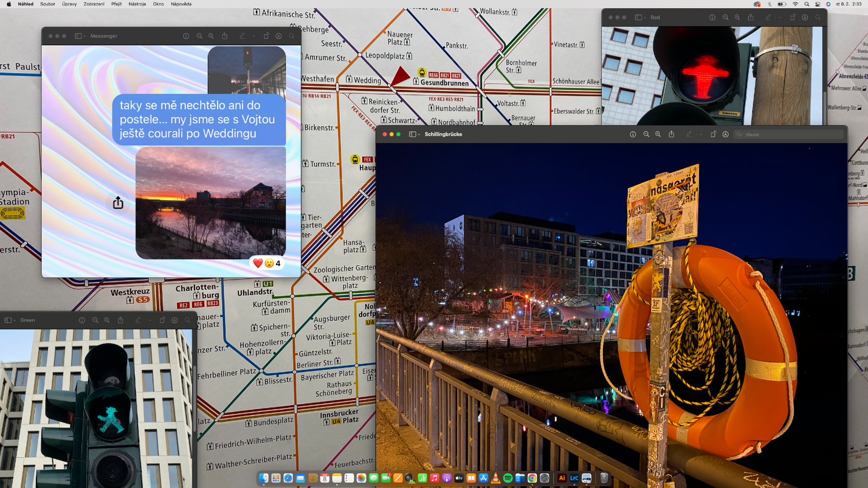Open the heart reactions count bubble
Image resolution: width=868 pixels, height=488 pixels.
tap(267, 263)
